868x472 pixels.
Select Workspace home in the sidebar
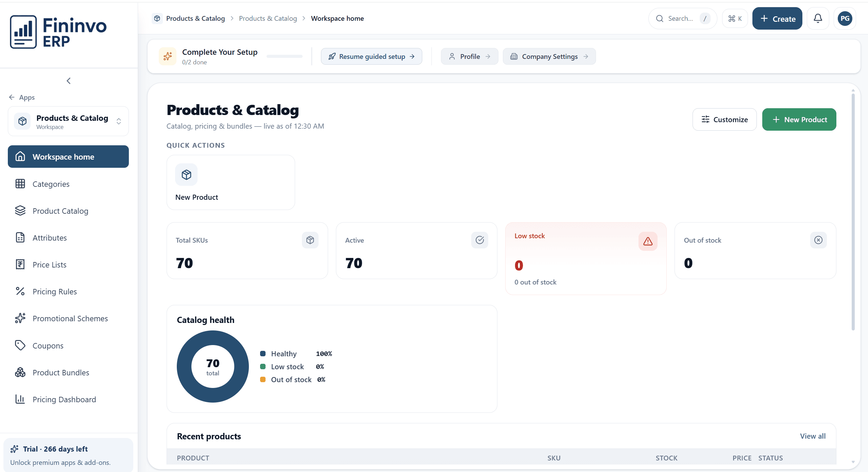[68, 157]
